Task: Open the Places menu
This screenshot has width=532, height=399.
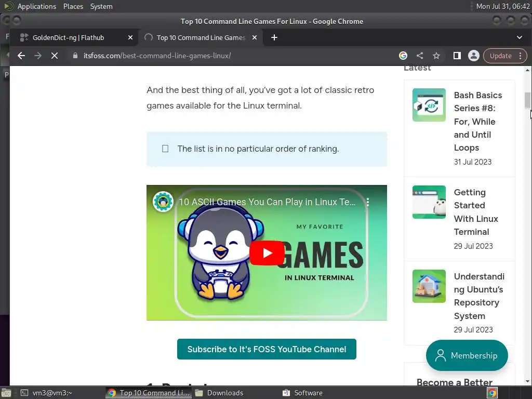Action: [73, 6]
